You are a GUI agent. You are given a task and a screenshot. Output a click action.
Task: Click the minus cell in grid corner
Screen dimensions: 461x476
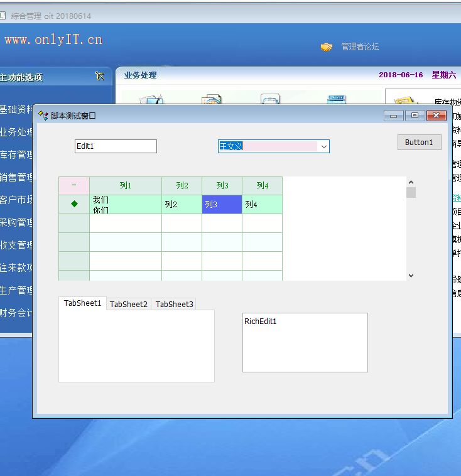74,186
